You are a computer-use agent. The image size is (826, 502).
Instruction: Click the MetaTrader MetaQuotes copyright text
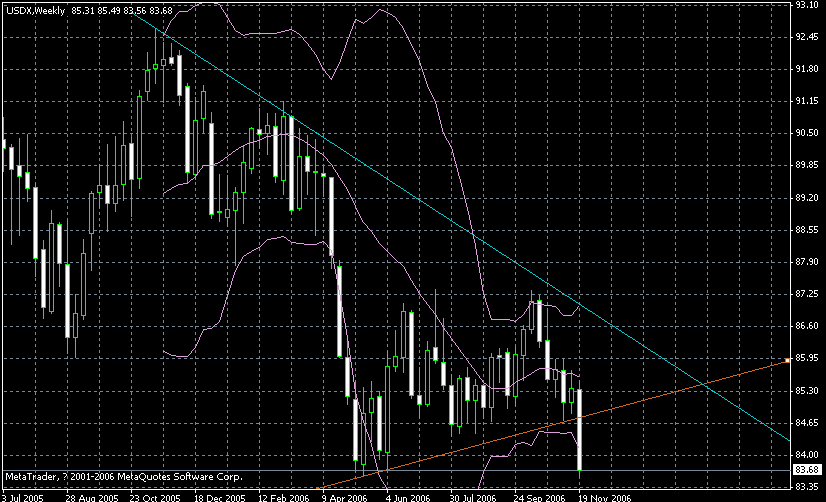click(124, 477)
